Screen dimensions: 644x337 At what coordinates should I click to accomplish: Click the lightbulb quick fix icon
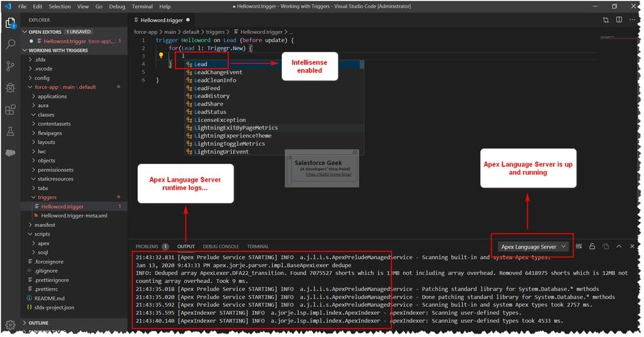(x=161, y=55)
